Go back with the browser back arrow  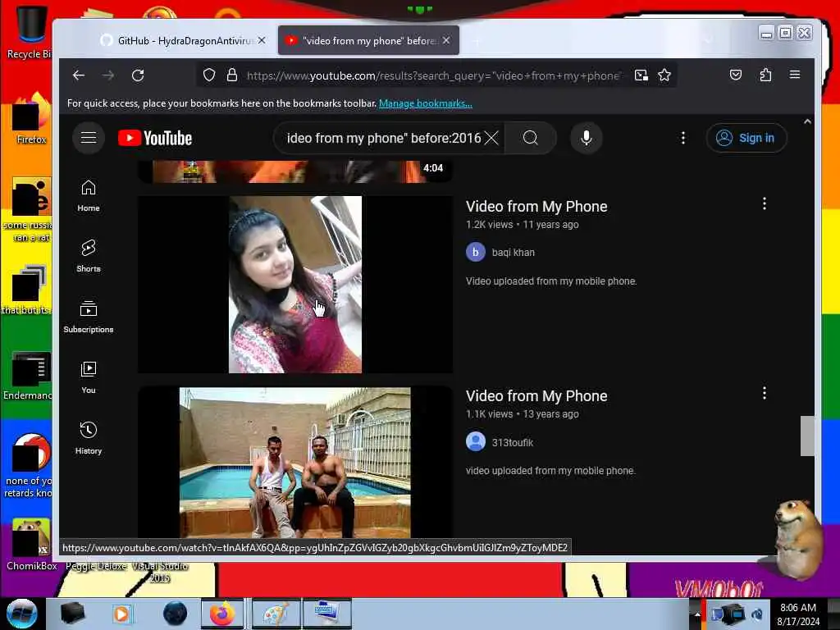coord(79,75)
